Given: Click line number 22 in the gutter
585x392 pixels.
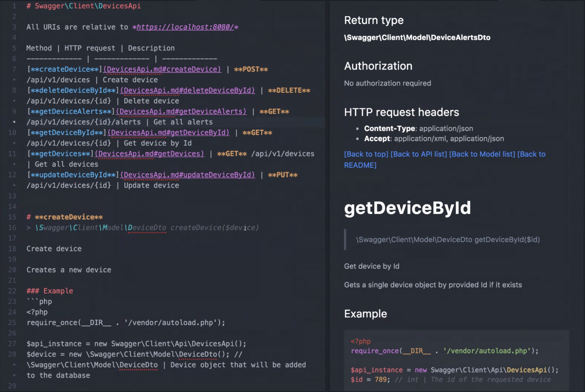Looking at the screenshot, I should pyautogui.click(x=12, y=291).
